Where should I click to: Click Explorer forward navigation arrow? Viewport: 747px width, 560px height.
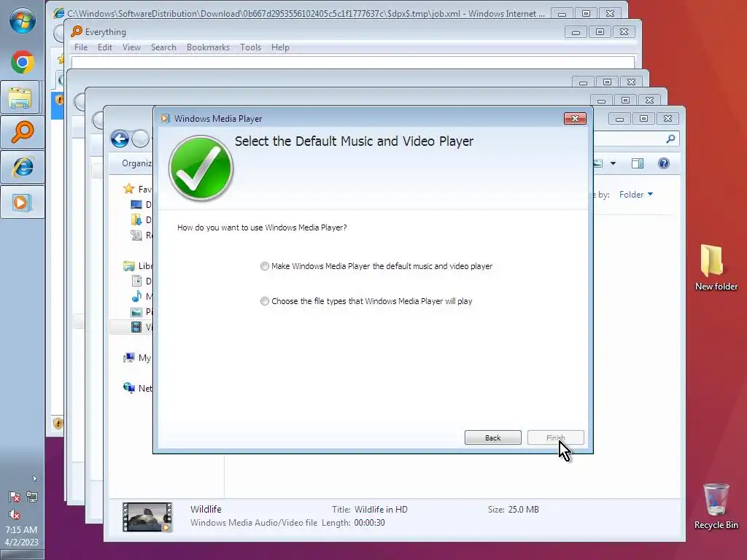(x=140, y=139)
